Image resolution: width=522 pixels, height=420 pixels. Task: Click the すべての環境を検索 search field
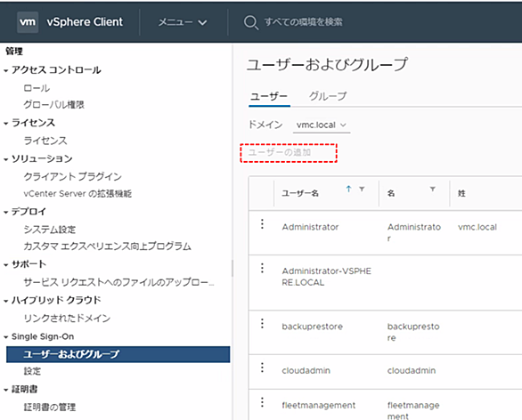click(303, 22)
